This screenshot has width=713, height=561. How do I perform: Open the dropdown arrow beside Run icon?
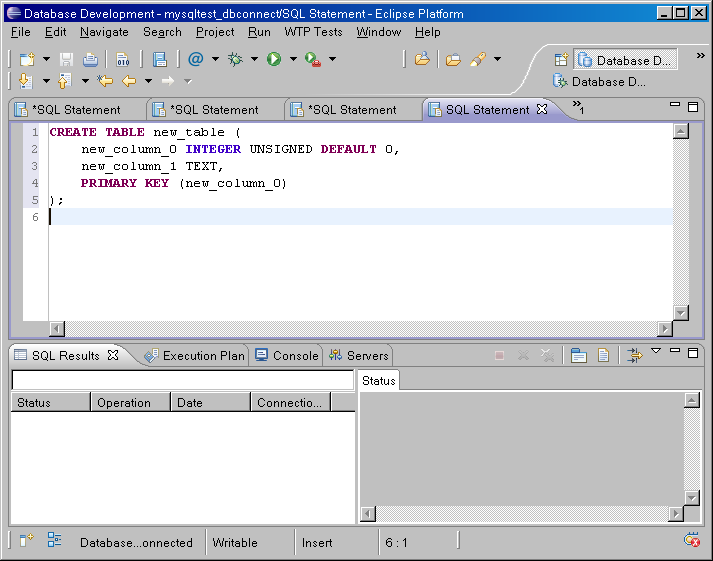click(x=293, y=59)
